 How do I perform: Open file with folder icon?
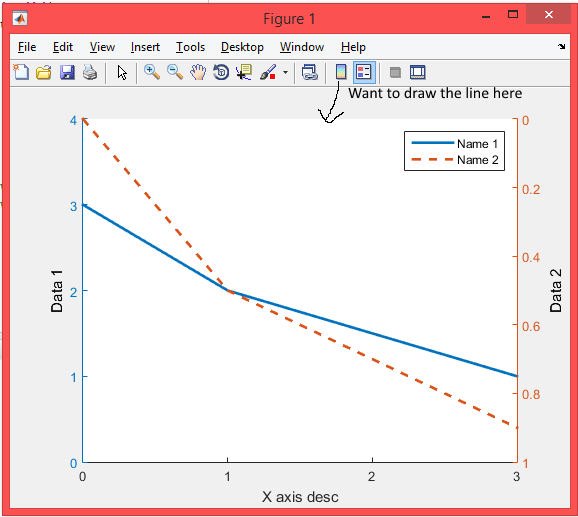(x=44, y=72)
